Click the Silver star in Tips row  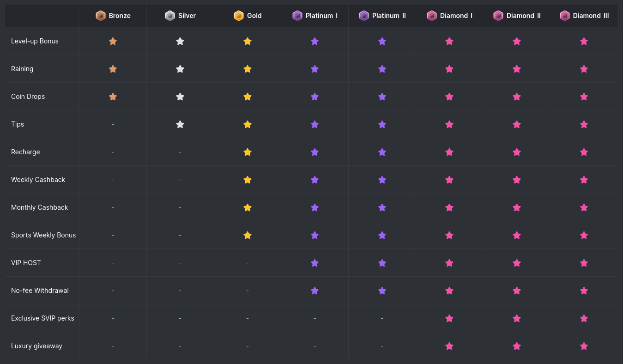[180, 124]
